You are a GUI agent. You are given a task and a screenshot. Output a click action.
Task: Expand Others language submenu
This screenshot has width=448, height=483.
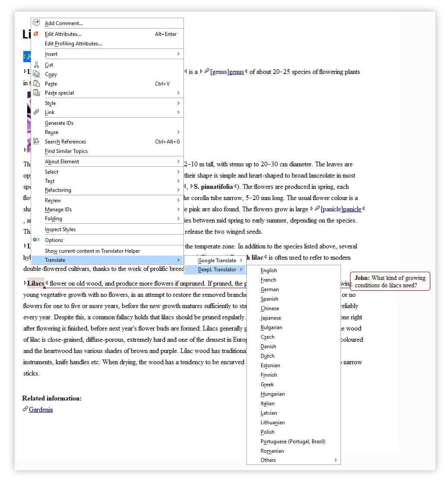tap(293, 460)
